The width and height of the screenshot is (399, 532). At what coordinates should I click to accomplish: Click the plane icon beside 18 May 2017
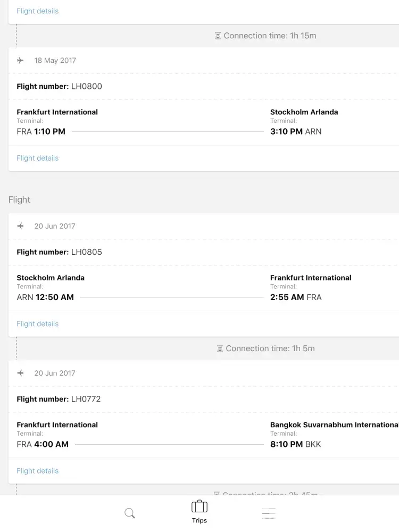(x=20, y=61)
